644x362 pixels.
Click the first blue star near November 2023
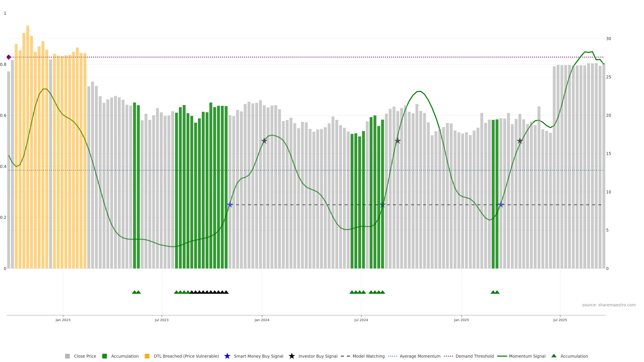(230, 205)
